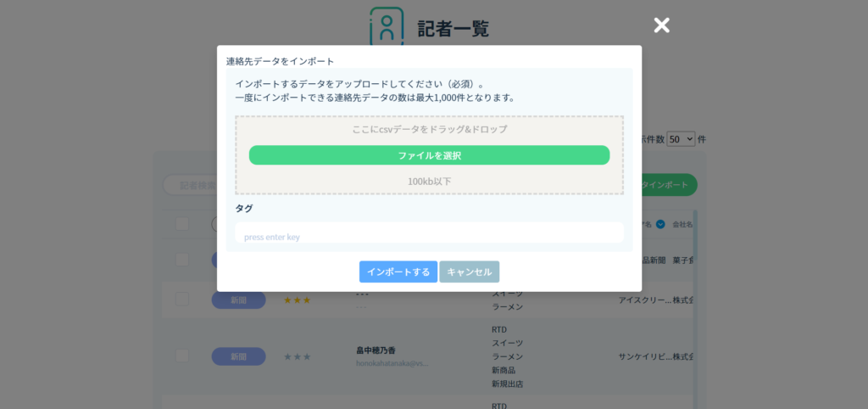Screen dimensions: 868x409
Task: Click the 新聞 badge in 島中穂乃香's row
Action: pyautogui.click(x=238, y=356)
